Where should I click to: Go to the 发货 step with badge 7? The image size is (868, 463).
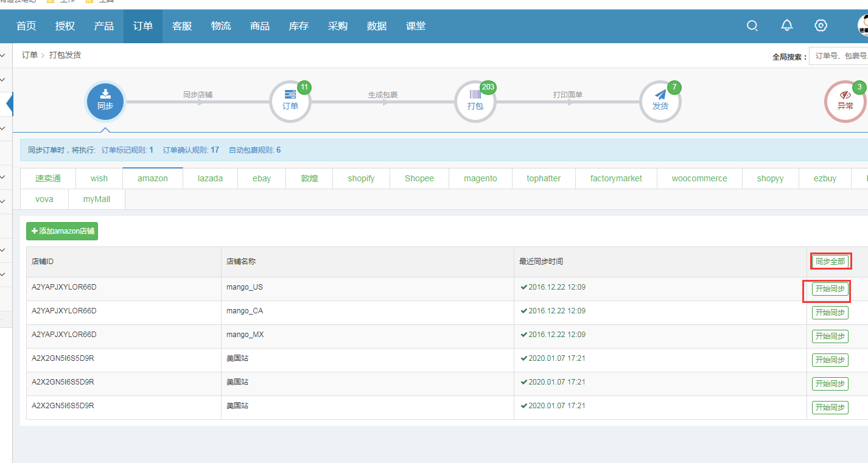[x=660, y=101]
